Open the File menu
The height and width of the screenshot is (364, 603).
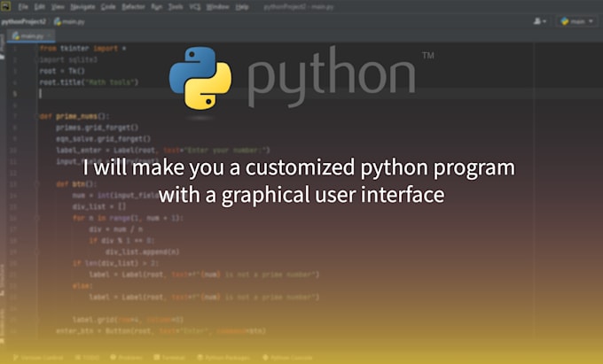(x=23, y=7)
